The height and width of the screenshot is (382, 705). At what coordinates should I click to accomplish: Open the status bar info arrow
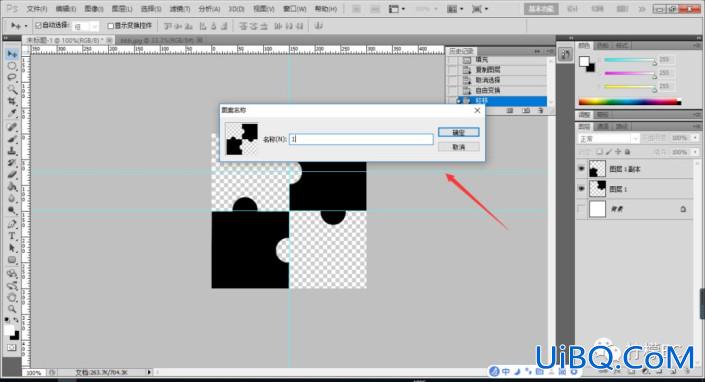tap(149, 372)
